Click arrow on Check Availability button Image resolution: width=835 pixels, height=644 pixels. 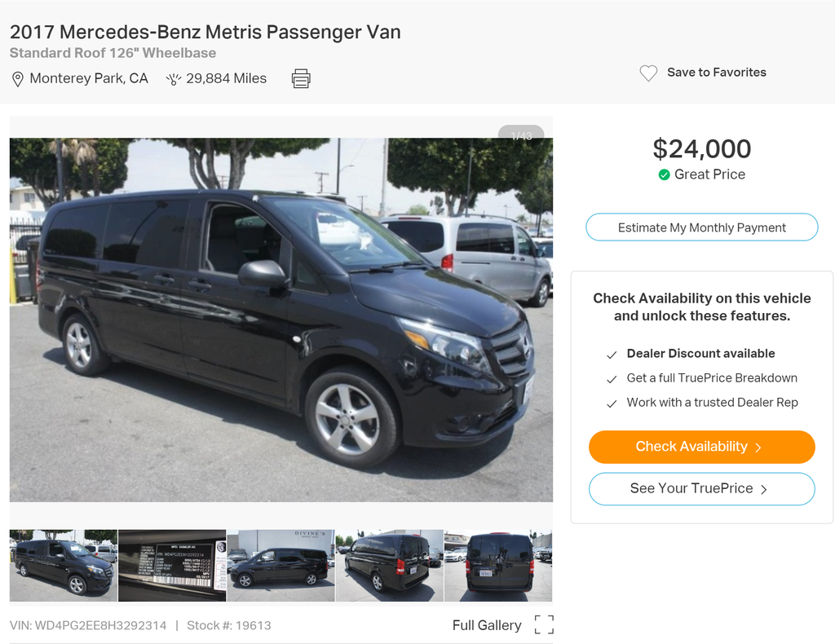(758, 448)
